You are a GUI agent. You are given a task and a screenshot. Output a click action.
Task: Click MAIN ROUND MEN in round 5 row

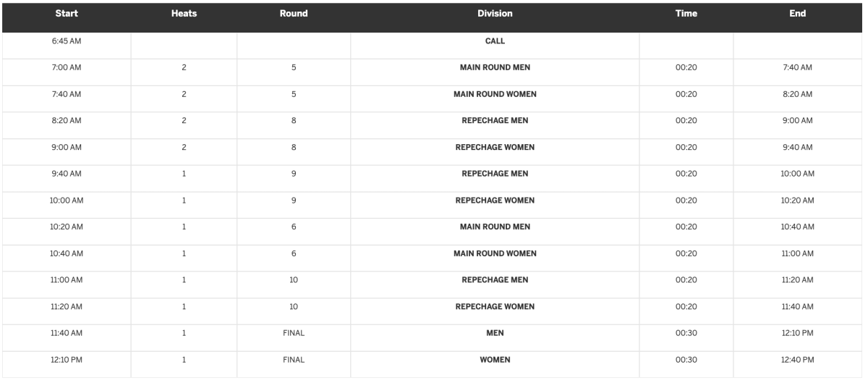click(495, 67)
